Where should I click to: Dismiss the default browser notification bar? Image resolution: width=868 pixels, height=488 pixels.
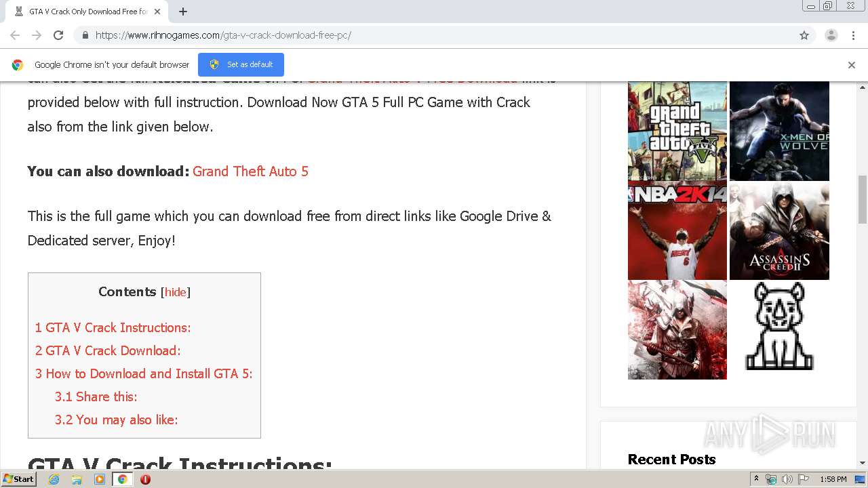click(x=852, y=65)
